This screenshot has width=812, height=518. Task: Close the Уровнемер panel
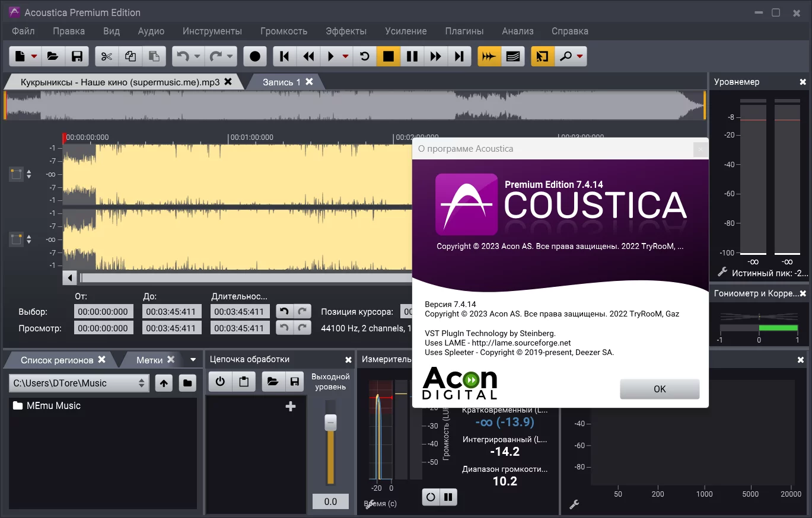coord(803,82)
